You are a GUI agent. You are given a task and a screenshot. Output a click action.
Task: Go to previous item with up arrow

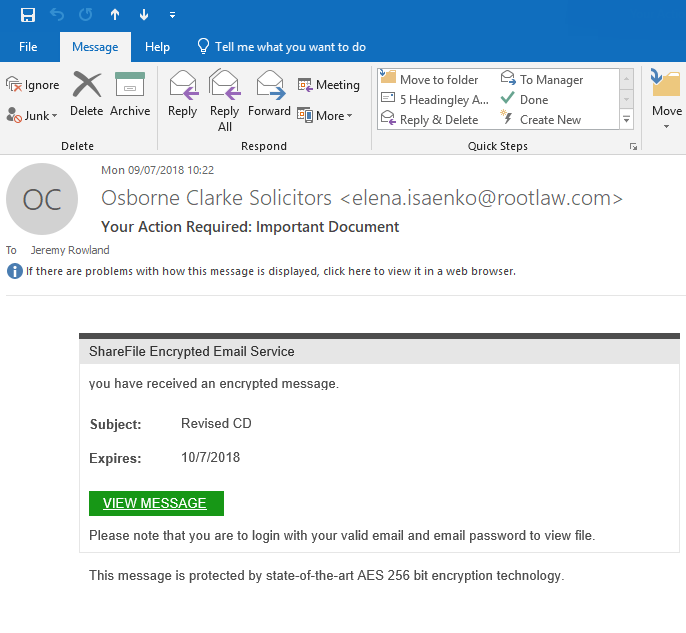point(115,15)
